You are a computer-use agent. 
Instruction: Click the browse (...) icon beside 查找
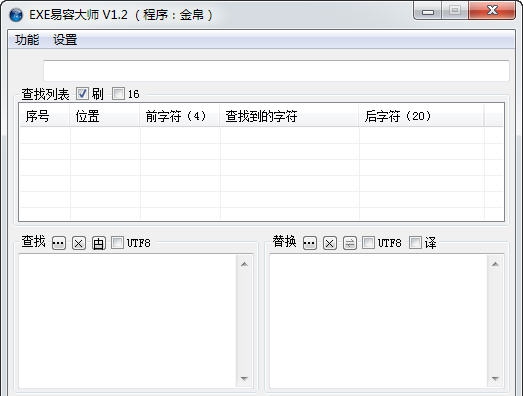(59, 243)
